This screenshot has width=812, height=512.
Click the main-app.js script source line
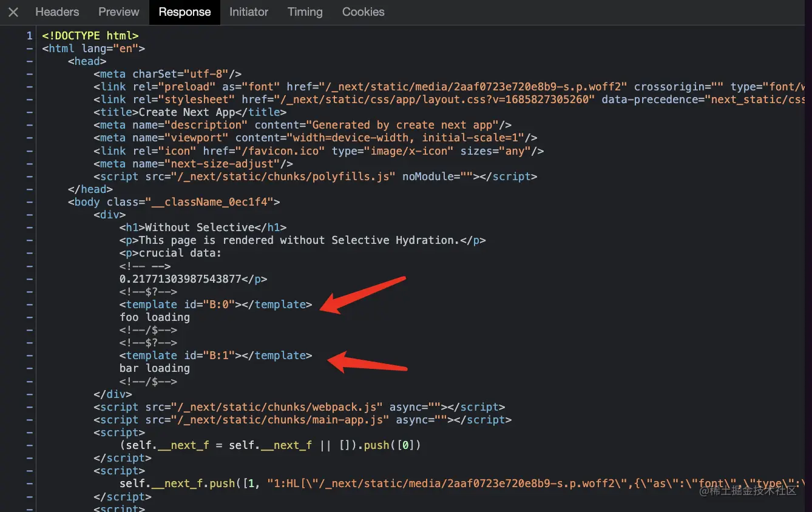click(302, 420)
